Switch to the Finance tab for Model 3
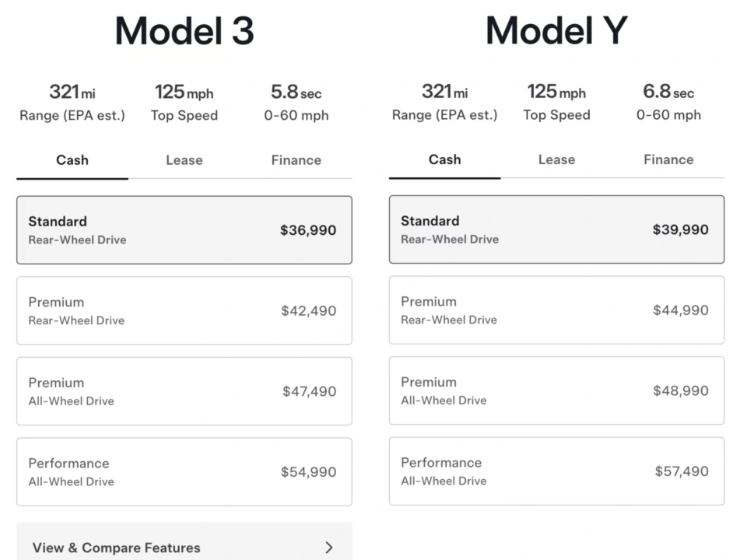The width and height of the screenshot is (747, 560). coord(296,159)
